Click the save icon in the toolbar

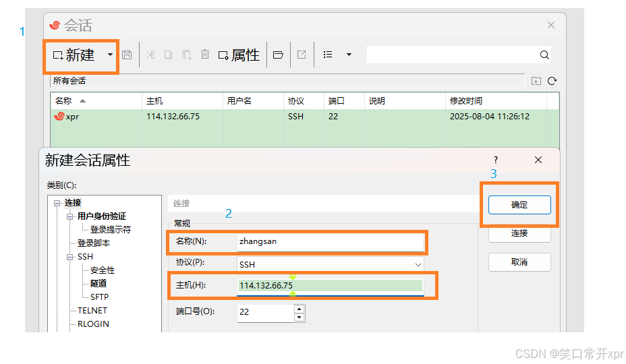(127, 55)
